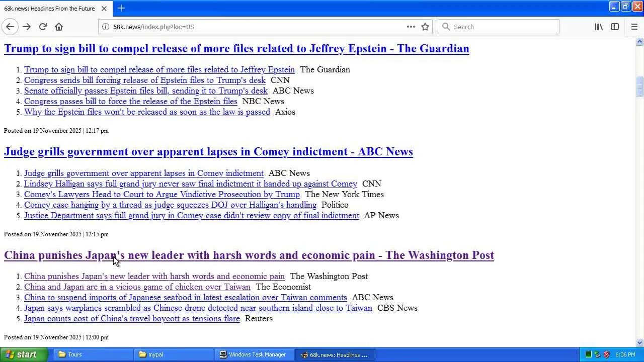Toggle the sidebar view icon
644x362 pixels.
click(x=615, y=27)
